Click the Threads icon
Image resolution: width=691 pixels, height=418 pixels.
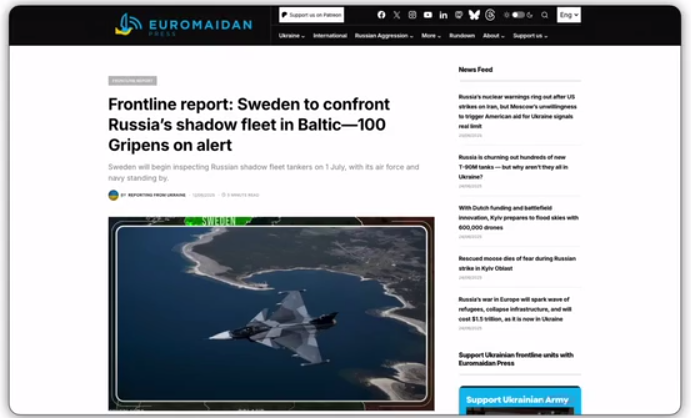pos(490,15)
